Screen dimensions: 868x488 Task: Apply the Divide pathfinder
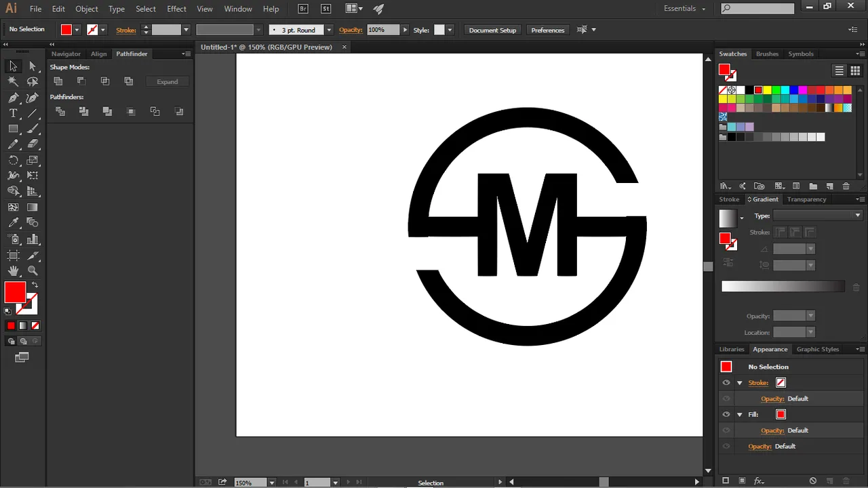[x=60, y=111]
